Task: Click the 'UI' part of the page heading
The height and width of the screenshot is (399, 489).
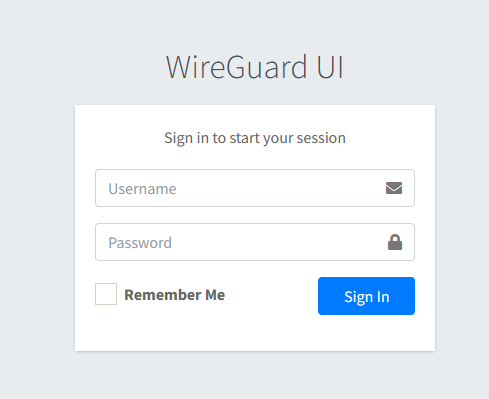Action: [x=330, y=67]
